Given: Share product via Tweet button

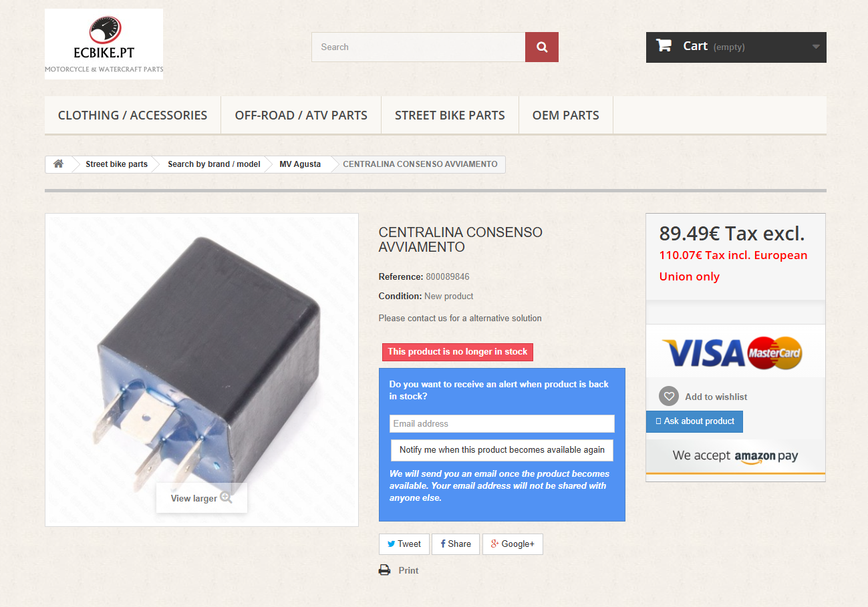Looking at the screenshot, I should click(x=404, y=544).
